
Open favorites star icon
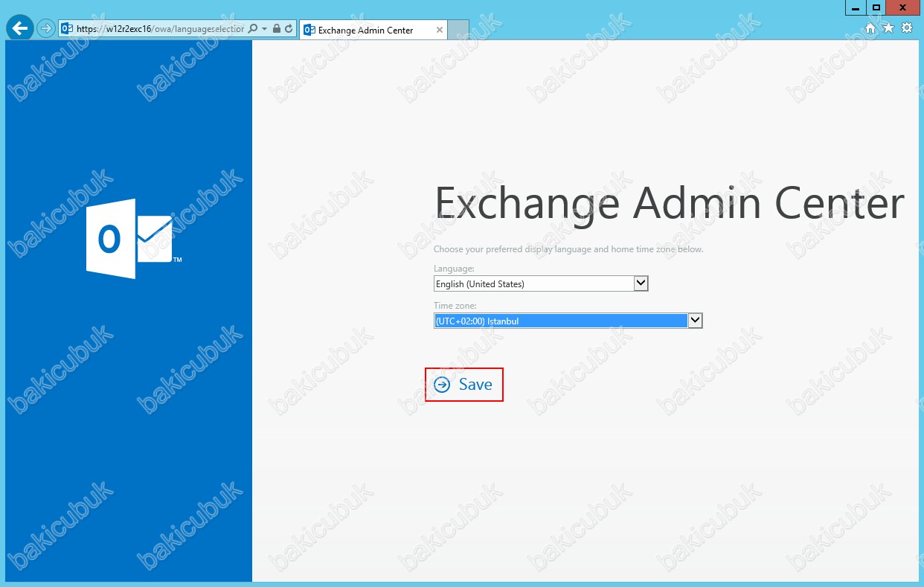[x=888, y=28]
